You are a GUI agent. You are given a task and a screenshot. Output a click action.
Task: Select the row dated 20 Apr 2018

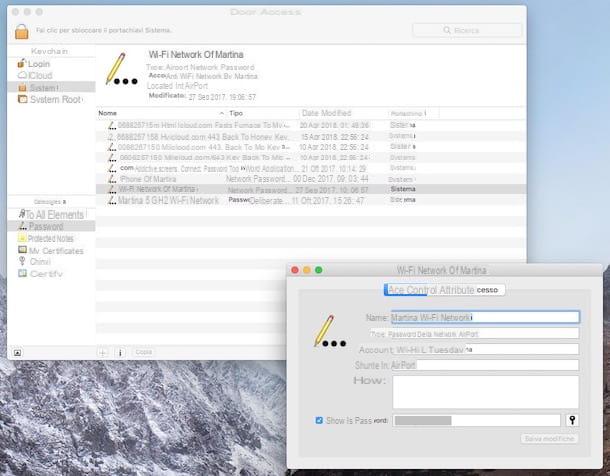pyautogui.click(x=311, y=125)
